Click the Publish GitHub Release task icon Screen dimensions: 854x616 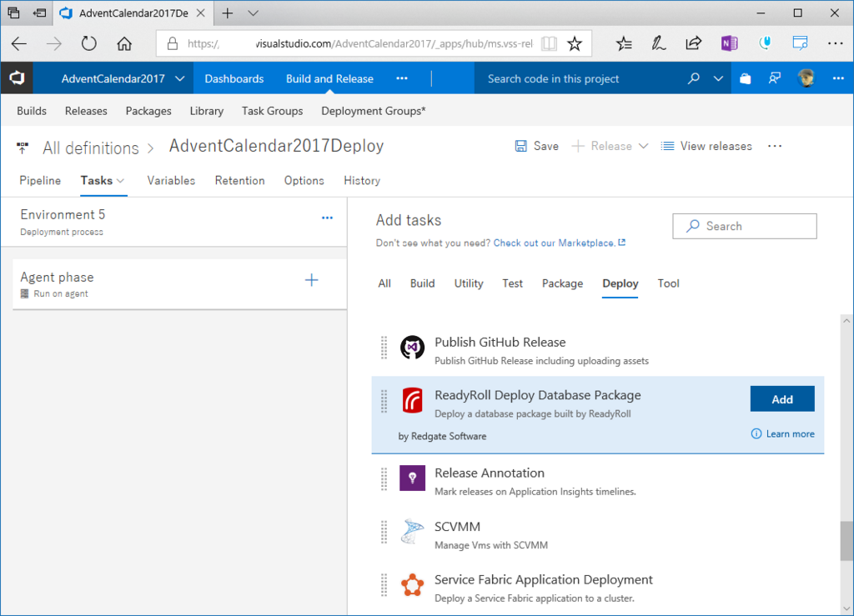[x=412, y=348]
